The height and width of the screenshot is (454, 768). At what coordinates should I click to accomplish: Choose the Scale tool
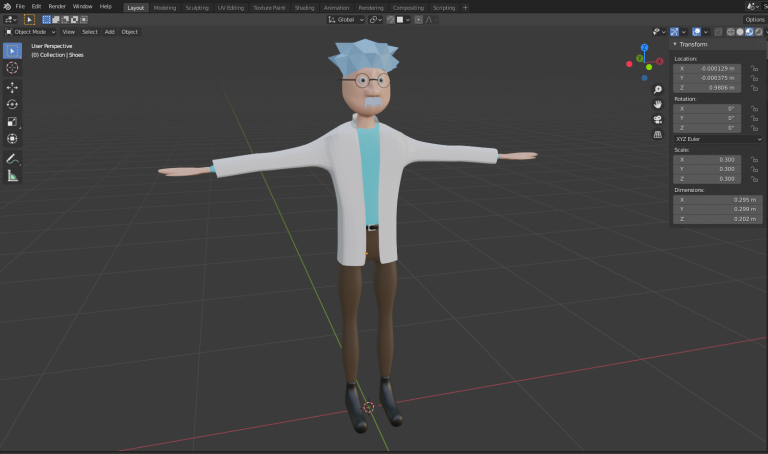pyautogui.click(x=12, y=121)
